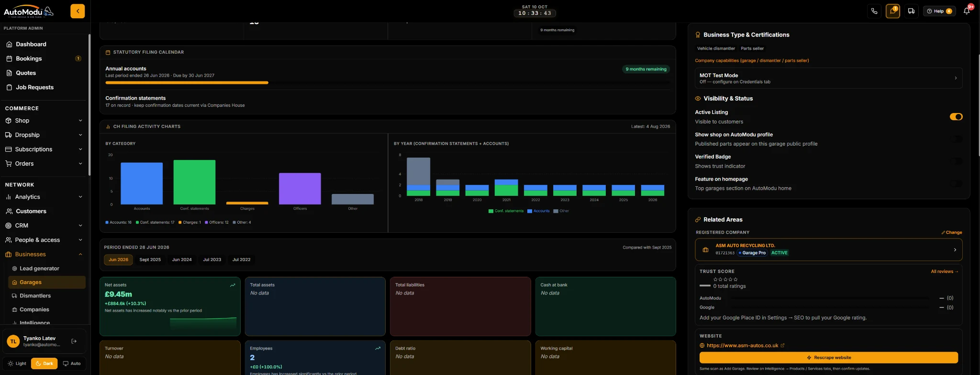Viewport: 980px width, 375px height.
Task: Toggle the Feature on homepage switch
Action: (x=956, y=183)
